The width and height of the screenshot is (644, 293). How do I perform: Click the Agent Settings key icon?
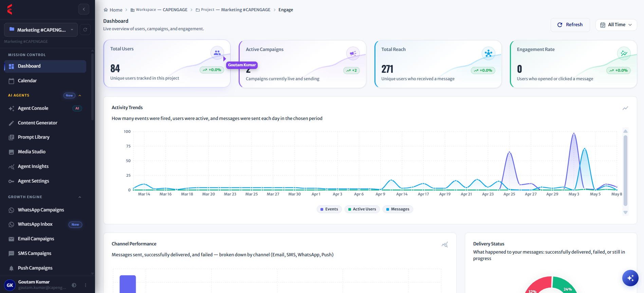tap(11, 181)
